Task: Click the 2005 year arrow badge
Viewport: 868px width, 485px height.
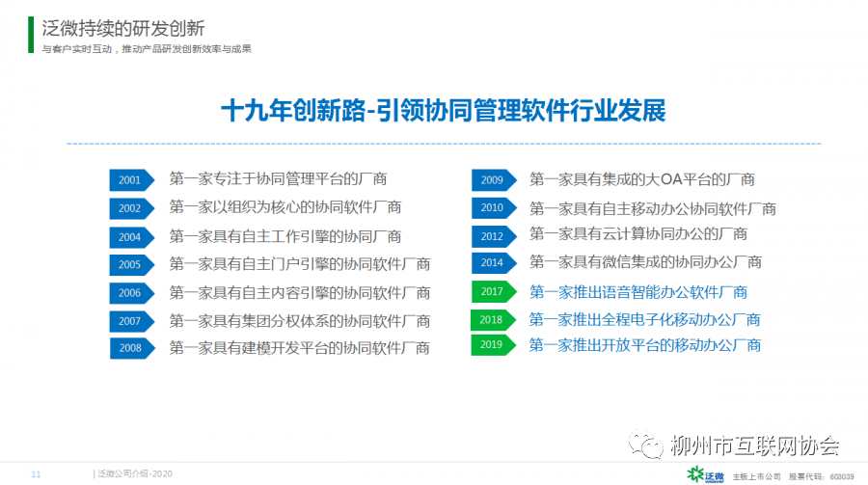Action: [132, 264]
